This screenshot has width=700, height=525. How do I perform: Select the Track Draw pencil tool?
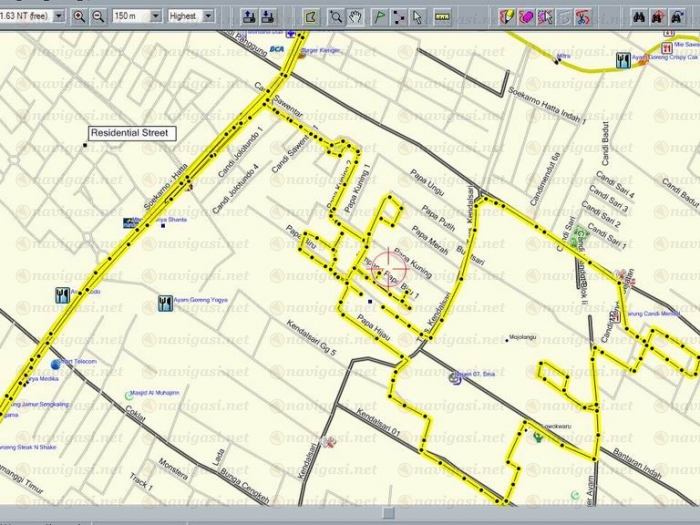click(x=507, y=16)
